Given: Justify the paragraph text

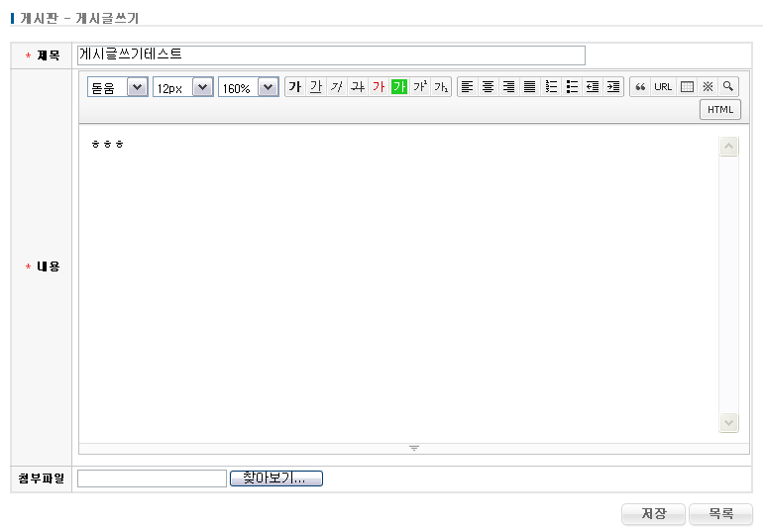Looking at the screenshot, I should click(529, 87).
